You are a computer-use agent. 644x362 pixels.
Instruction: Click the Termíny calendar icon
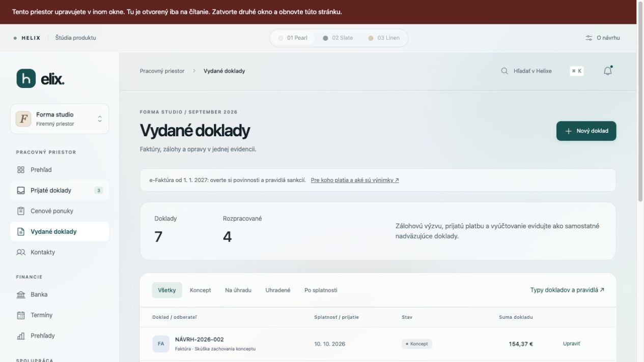21,315
